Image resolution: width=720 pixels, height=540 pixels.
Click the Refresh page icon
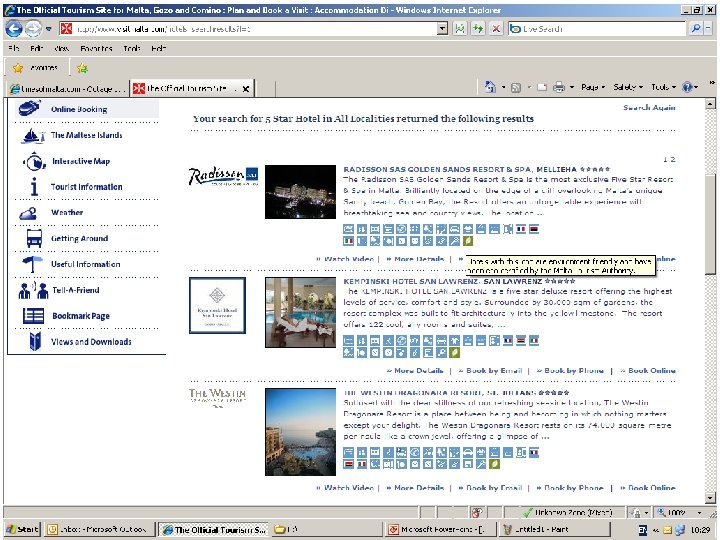point(478,29)
